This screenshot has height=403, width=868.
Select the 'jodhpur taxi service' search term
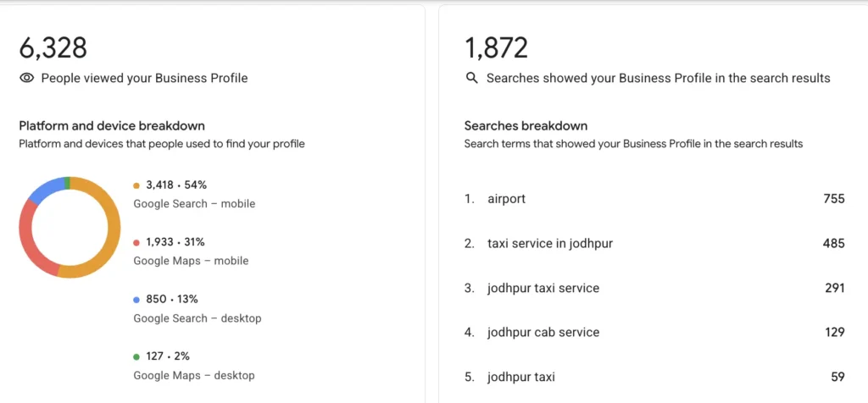click(543, 288)
